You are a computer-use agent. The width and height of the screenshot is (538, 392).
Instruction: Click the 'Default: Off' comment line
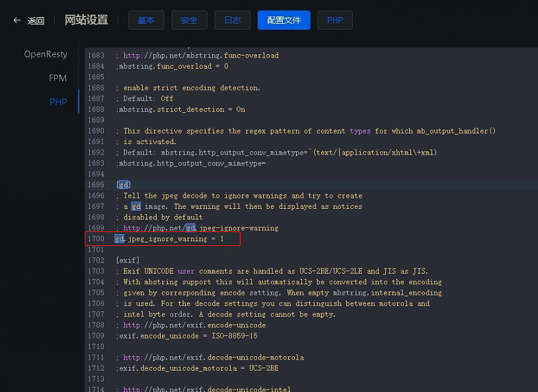145,99
